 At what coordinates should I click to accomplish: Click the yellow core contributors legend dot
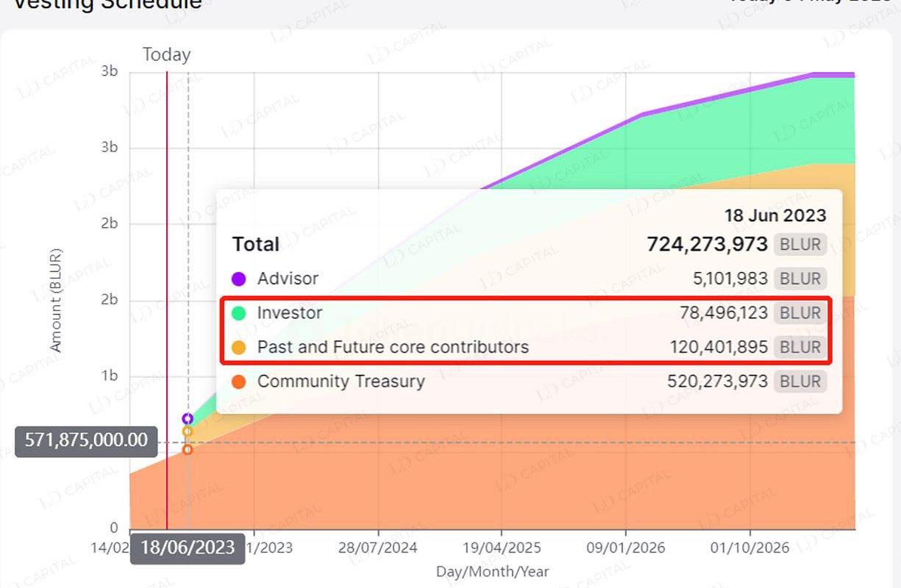238,348
